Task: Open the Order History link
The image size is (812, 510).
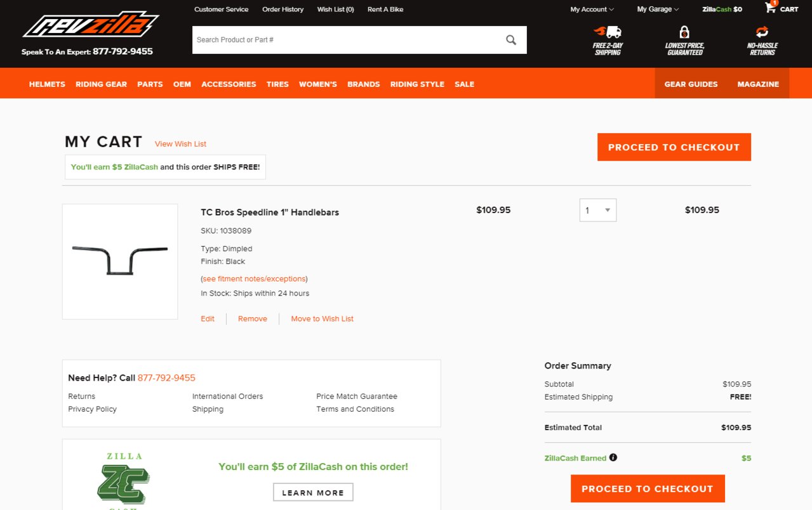Action: [283, 10]
